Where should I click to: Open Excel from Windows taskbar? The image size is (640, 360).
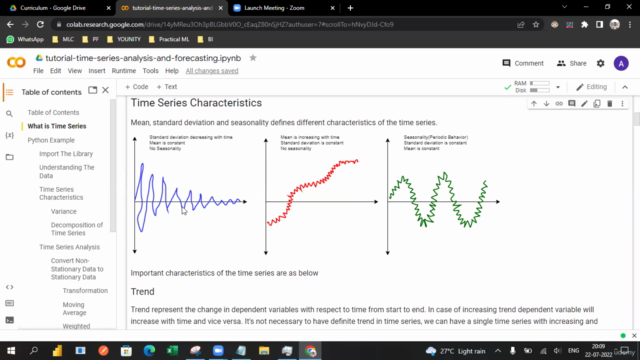[172, 351]
